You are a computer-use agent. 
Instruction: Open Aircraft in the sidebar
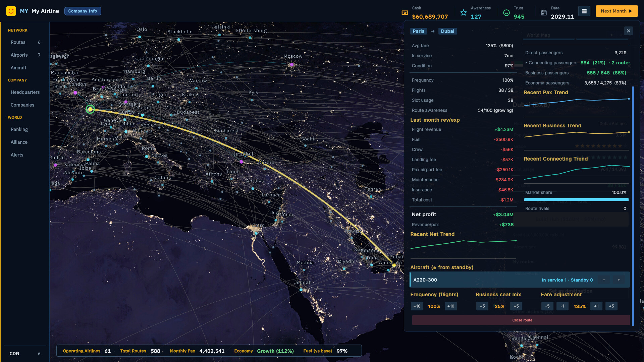tap(25, 68)
